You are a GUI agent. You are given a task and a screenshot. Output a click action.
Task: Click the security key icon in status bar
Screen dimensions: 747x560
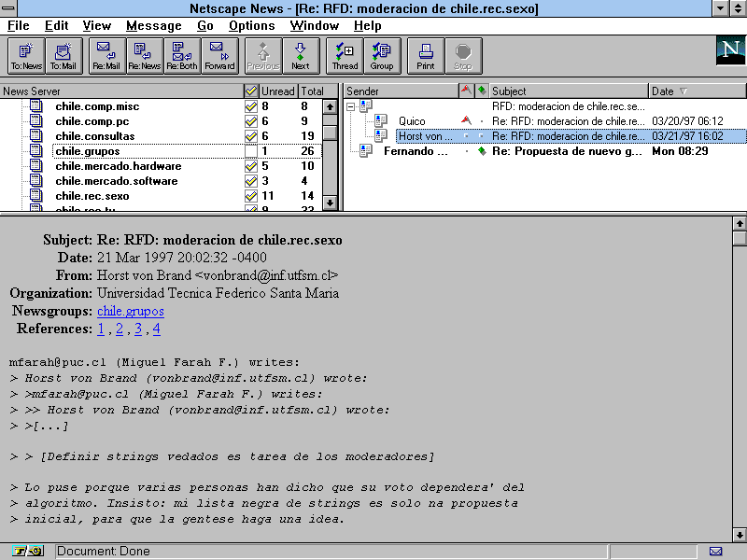[27, 552]
